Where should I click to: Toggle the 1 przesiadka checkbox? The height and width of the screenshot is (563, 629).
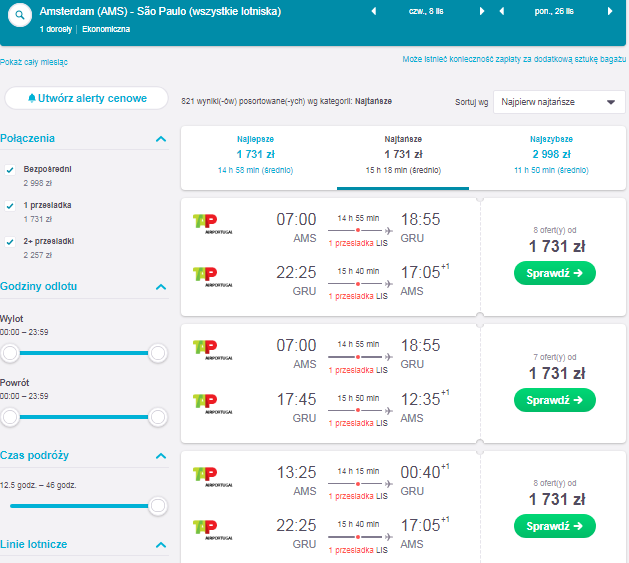[10, 206]
